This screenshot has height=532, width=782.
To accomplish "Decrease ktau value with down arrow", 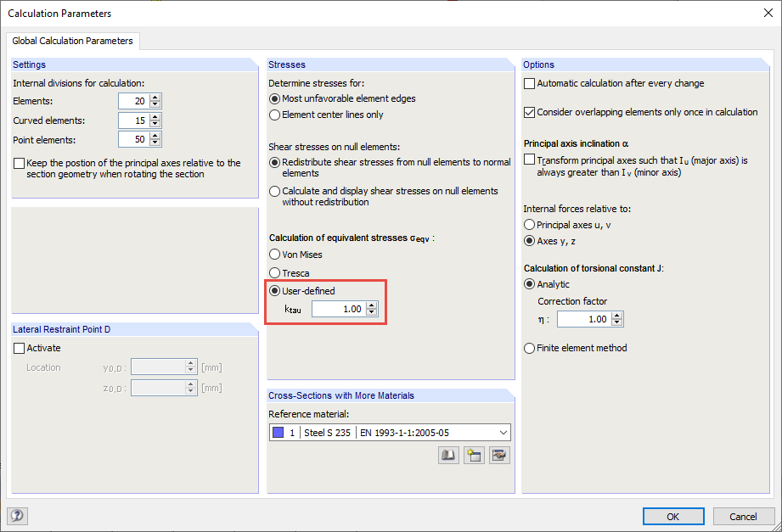I will point(372,312).
